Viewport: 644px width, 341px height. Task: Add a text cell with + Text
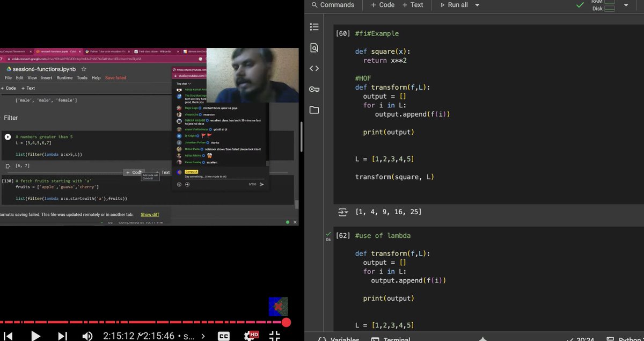(413, 5)
